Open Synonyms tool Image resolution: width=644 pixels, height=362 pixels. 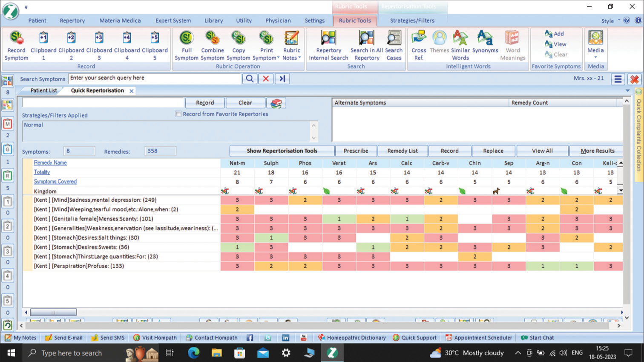(x=485, y=42)
